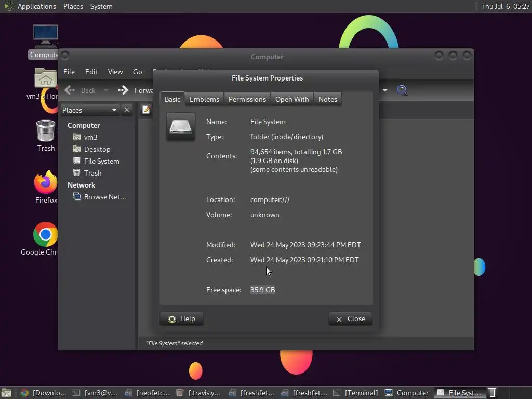Open the Applications menu in top panel
Image resolution: width=532 pixels, height=399 pixels.
37,6
